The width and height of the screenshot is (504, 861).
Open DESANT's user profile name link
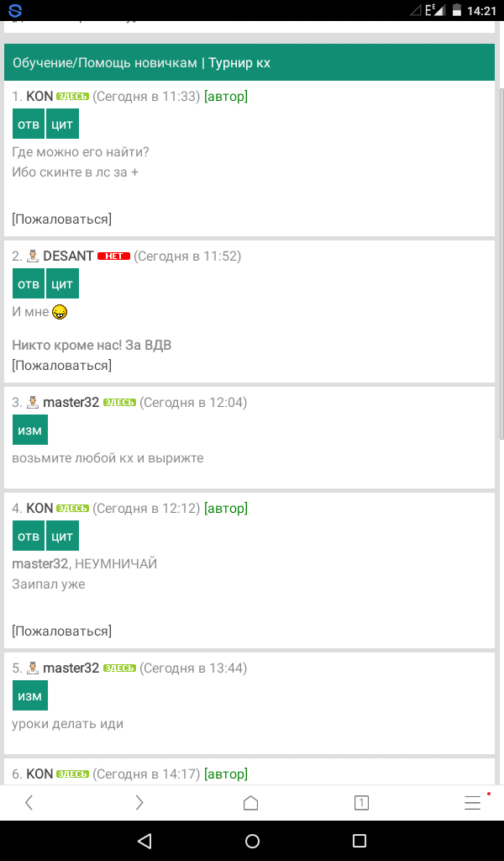68,256
